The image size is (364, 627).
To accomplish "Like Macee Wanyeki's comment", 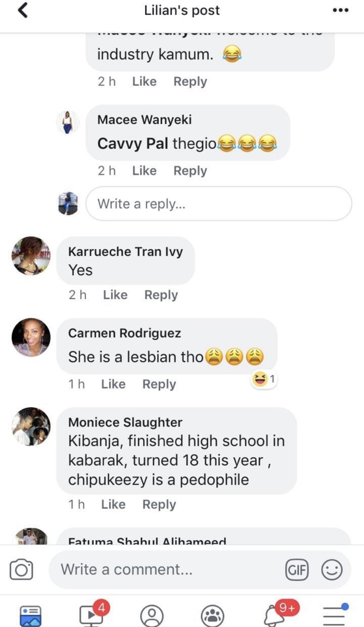I will (x=144, y=170).
